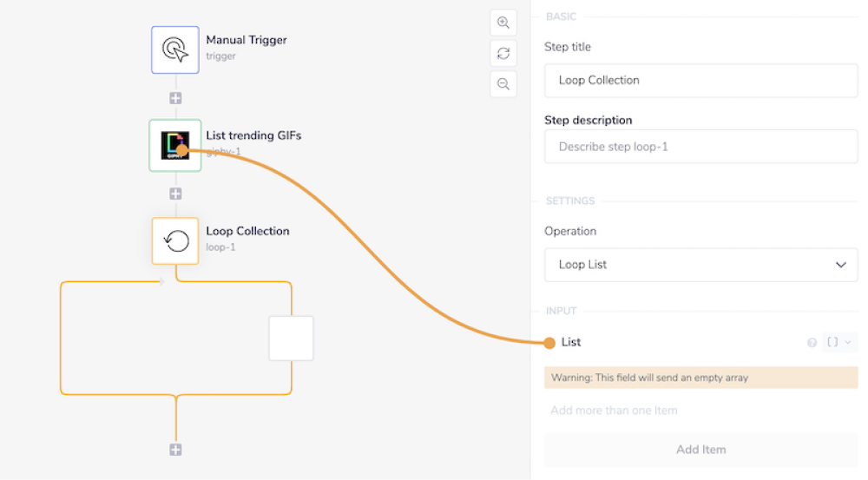This screenshot has height=480, width=868.
Task: Click the Add Item button
Action: pyautogui.click(x=700, y=450)
